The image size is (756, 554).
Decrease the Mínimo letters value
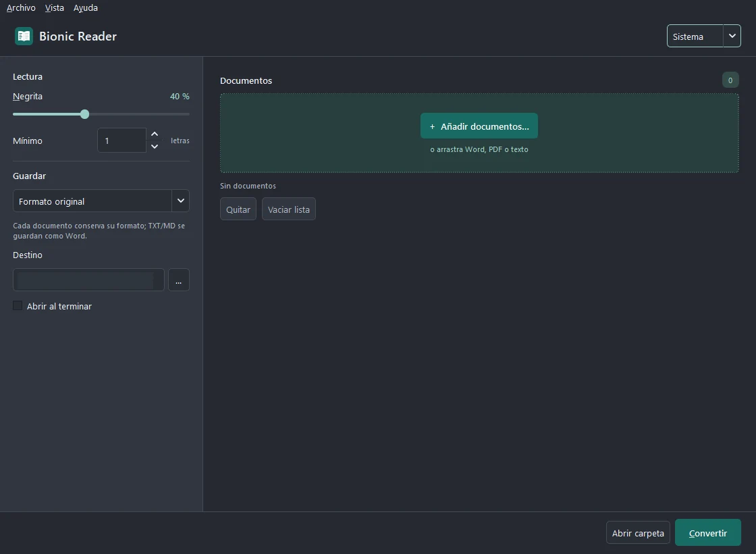tap(155, 146)
